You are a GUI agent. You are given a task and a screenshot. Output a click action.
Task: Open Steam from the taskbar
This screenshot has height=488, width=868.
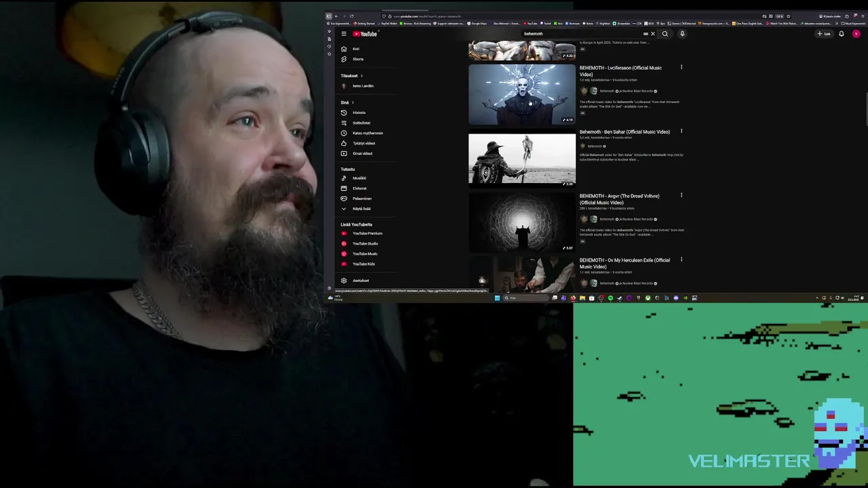pos(619,298)
